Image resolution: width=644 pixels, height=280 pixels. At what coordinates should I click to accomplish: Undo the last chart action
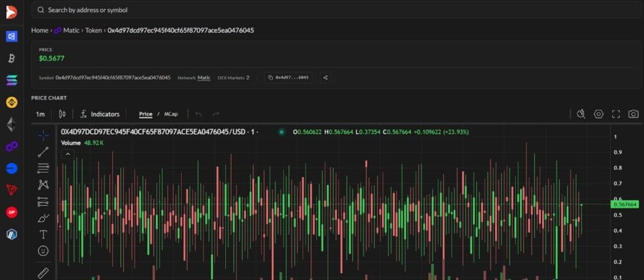(199, 114)
